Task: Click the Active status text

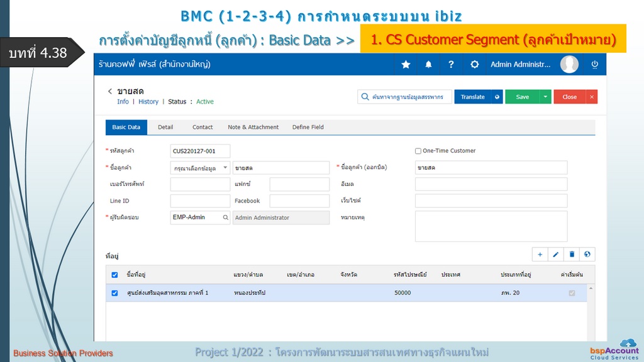Action: 204,101
